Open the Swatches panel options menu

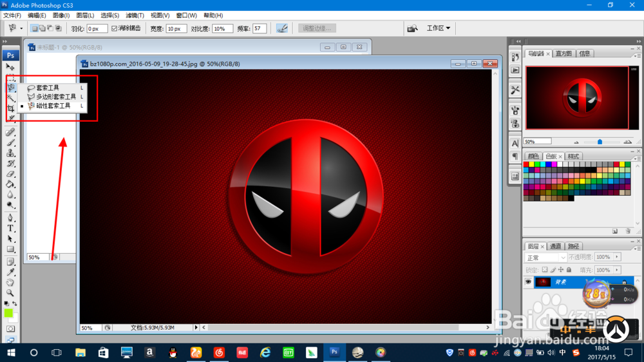[x=638, y=158]
